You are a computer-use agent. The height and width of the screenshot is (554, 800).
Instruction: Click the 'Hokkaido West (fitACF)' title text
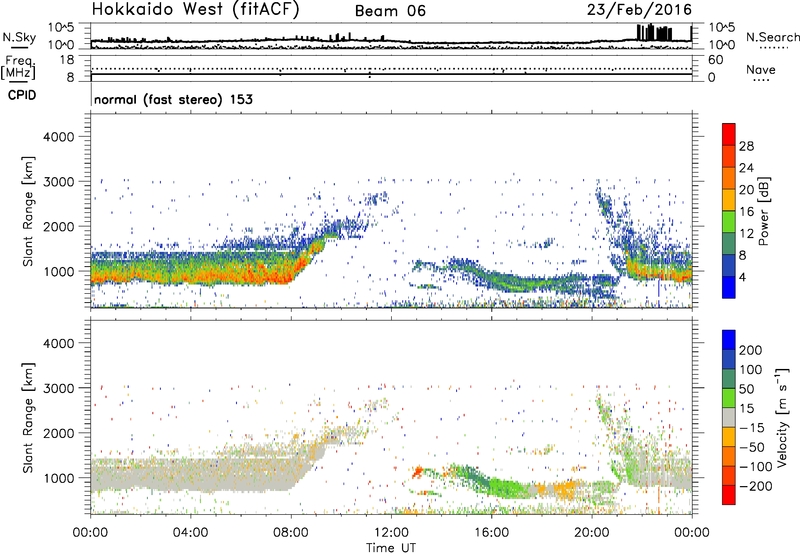coord(195,9)
